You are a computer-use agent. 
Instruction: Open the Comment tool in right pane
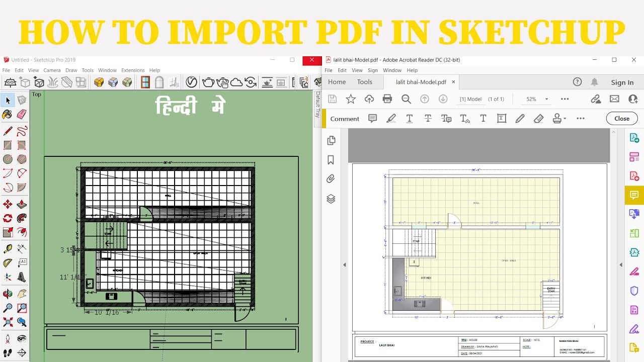coord(634,195)
